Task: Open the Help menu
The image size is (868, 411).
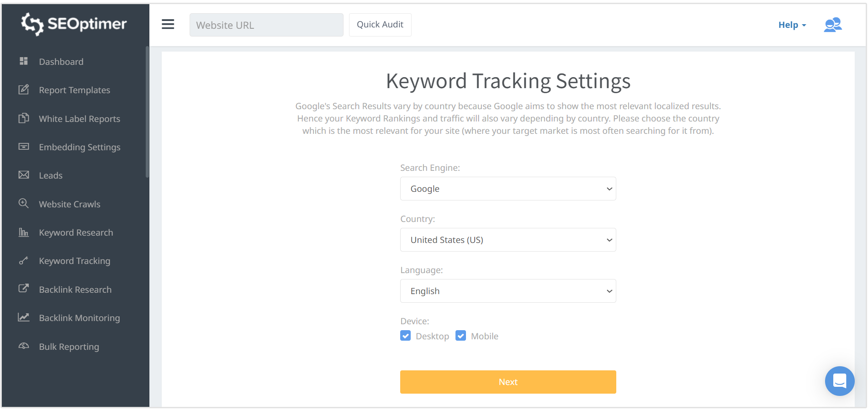Action: pos(791,25)
